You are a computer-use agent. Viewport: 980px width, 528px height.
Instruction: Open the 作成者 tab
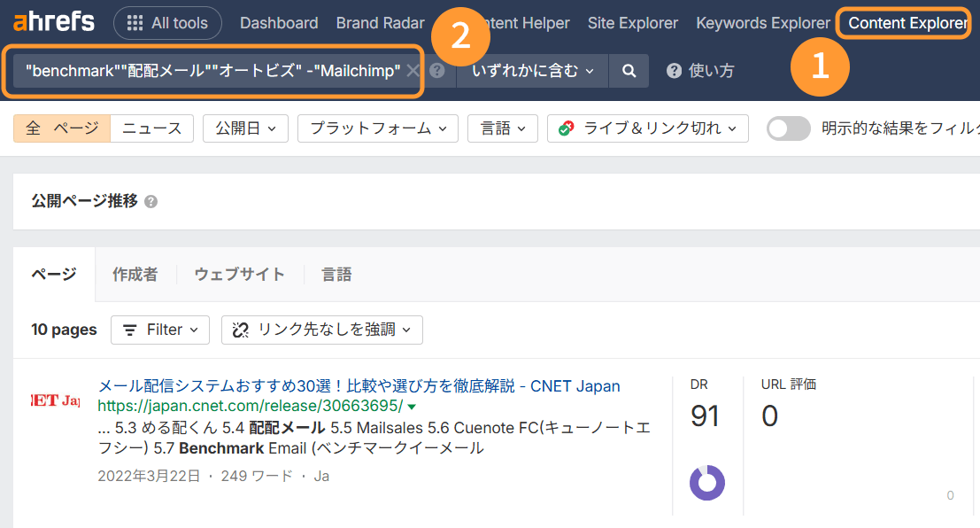(x=135, y=274)
